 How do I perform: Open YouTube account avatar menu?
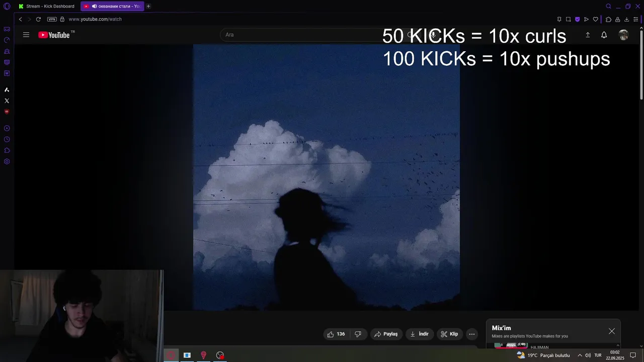[623, 35]
